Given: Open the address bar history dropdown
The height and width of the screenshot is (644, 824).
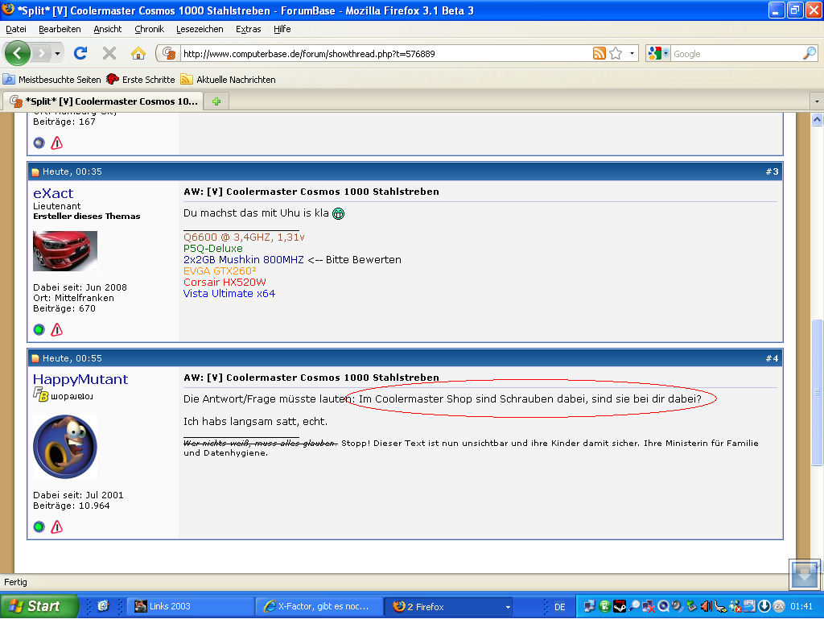Looking at the screenshot, I should pos(632,53).
